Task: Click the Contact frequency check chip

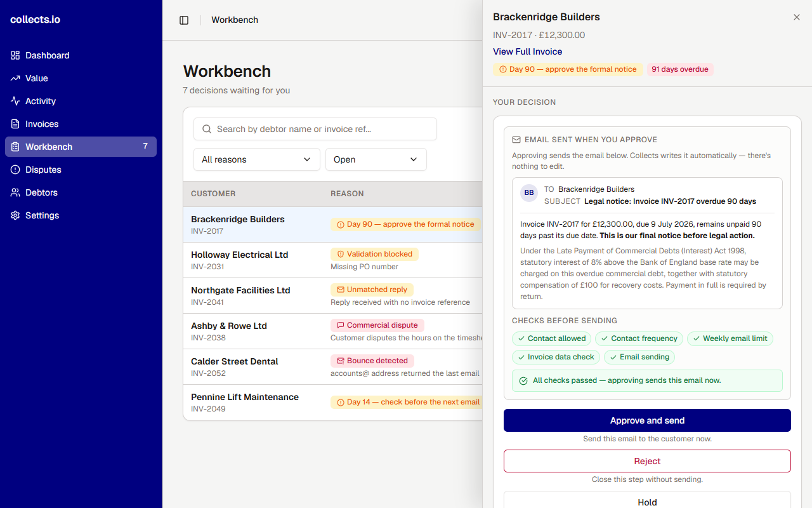Action: click(639, 338)
